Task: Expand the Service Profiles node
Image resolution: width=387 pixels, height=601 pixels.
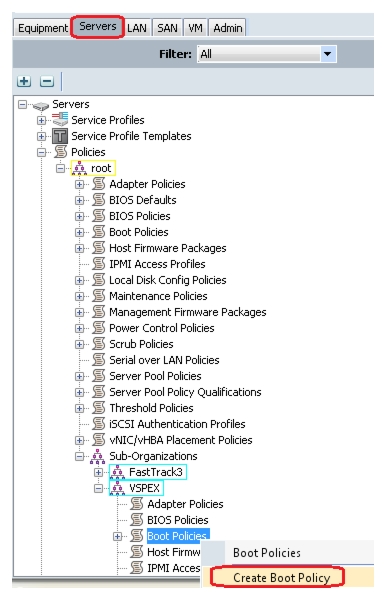Action: 41,120
